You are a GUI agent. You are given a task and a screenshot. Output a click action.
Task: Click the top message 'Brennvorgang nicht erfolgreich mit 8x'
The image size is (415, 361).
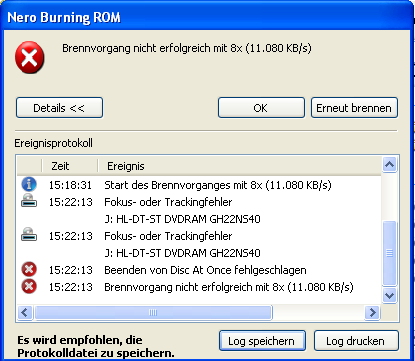click(x=187, y=48)
